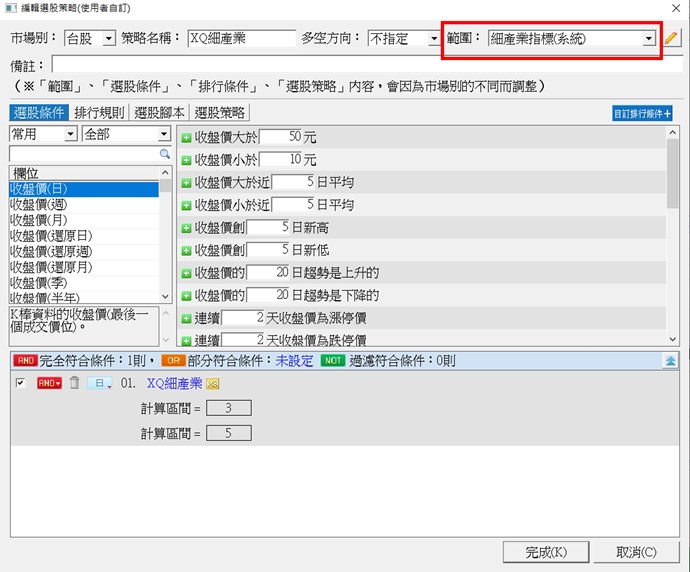Viewport: 690px width, 572px height.
Task: Select 收盤價(還原月) in the field list
Action: coord(84,267)
